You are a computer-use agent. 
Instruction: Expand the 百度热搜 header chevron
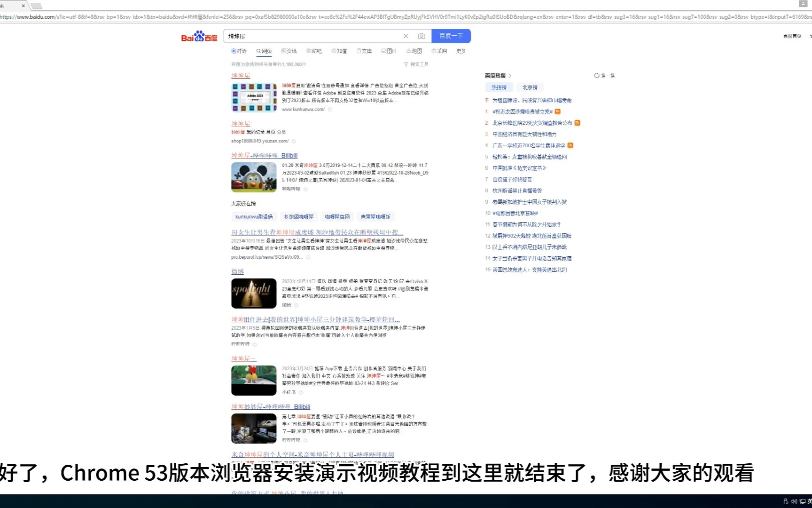point(510,76)
